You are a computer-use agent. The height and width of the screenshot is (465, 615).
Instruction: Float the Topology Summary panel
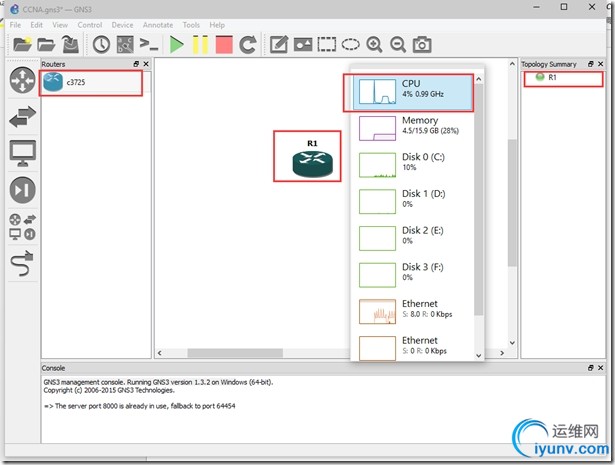click(x=591, y=64)
